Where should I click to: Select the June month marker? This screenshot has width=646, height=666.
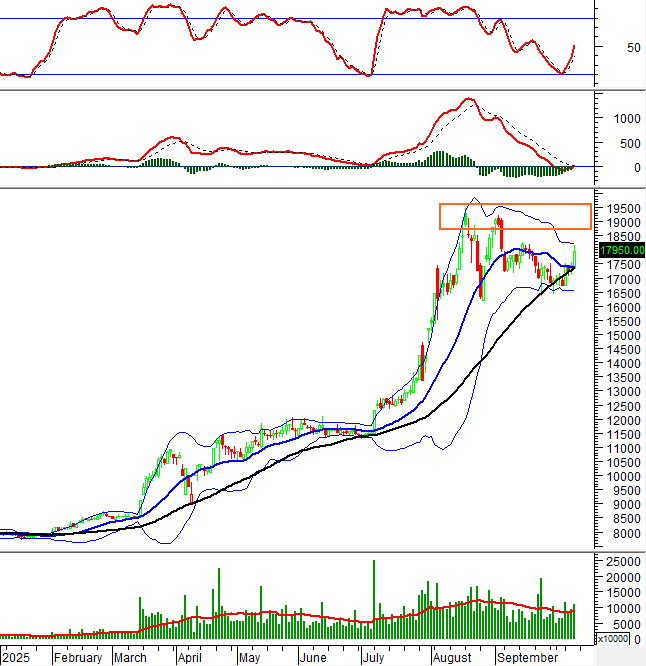313,658
